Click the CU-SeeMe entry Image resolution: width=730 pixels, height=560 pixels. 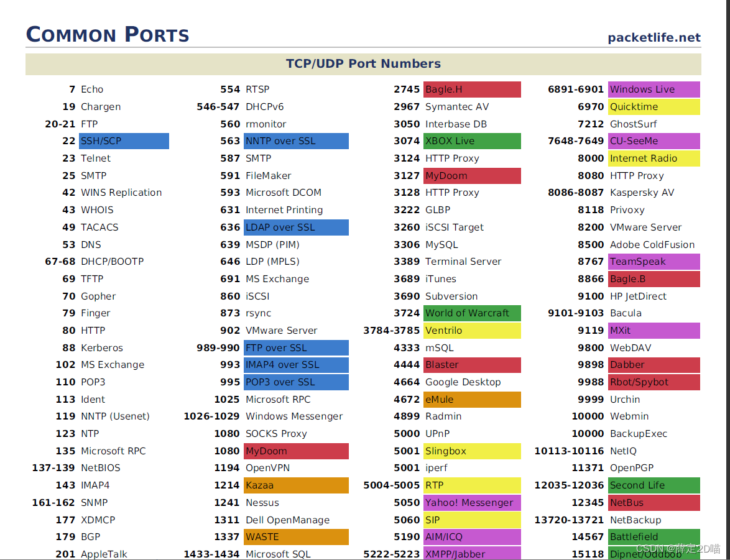(x=654, y=141)
